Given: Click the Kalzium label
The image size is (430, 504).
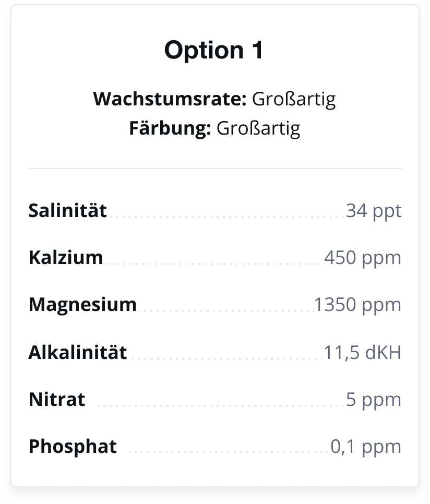Looking at the screenshot, I should (66, 257).
